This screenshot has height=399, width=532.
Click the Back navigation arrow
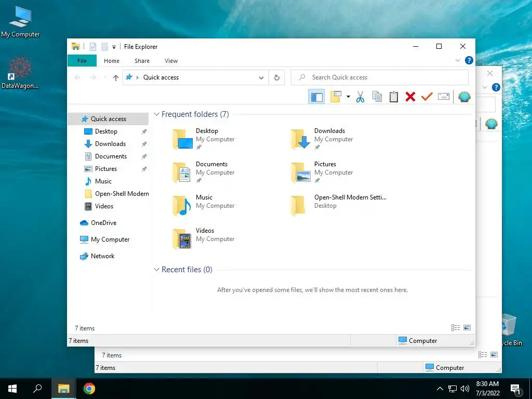coord(77,78)
